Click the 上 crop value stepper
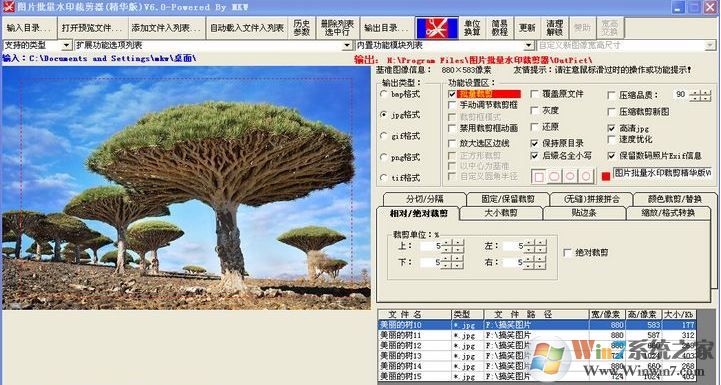721x385 pixels. 453,246
